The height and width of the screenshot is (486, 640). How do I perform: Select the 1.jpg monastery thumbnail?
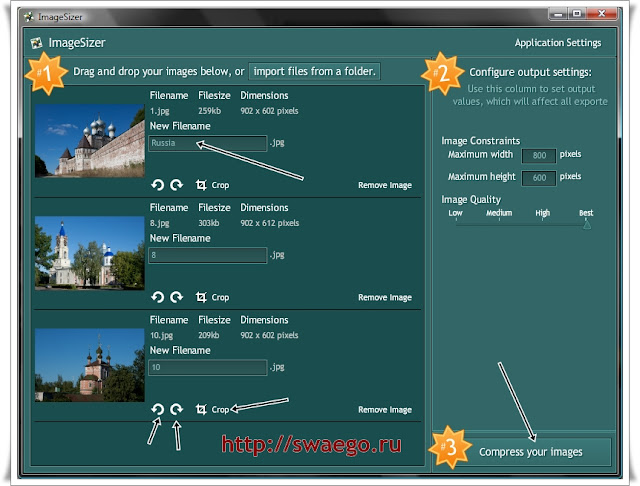point(90,141)
